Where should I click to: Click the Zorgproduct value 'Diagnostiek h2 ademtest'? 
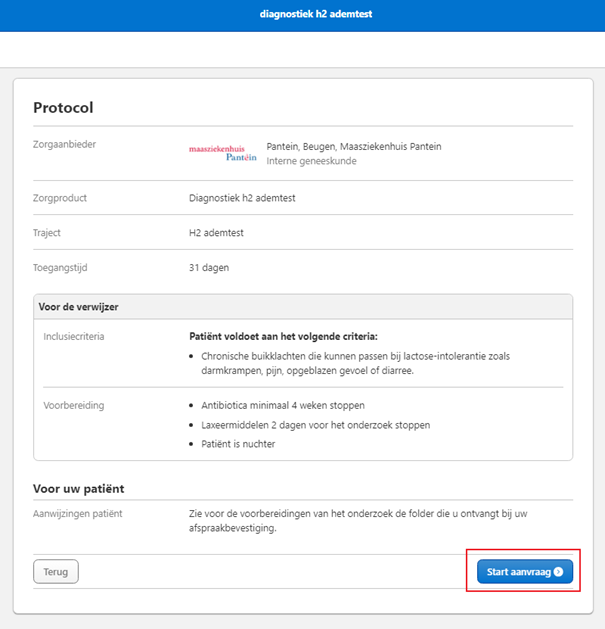pos(242,198)
